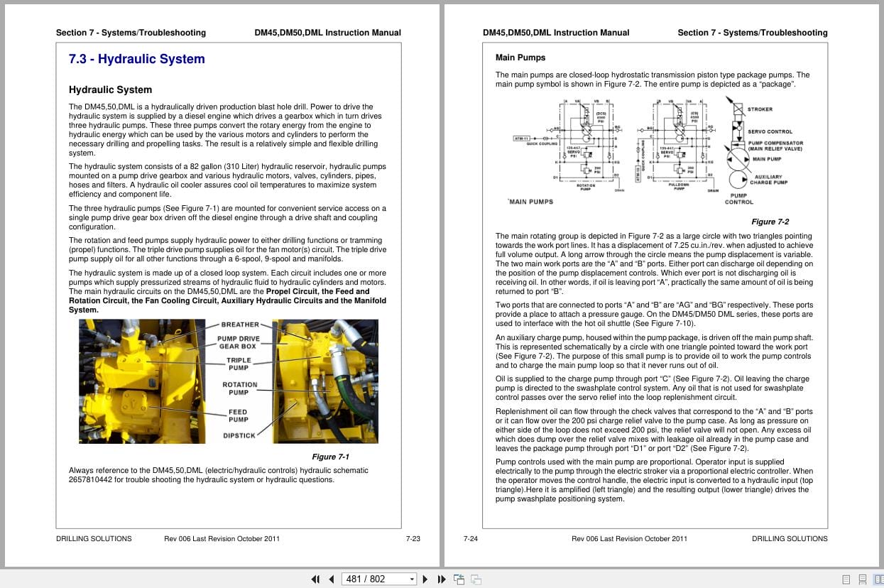Click the "Main Pumps" heading on the right page

pos(520,58)
